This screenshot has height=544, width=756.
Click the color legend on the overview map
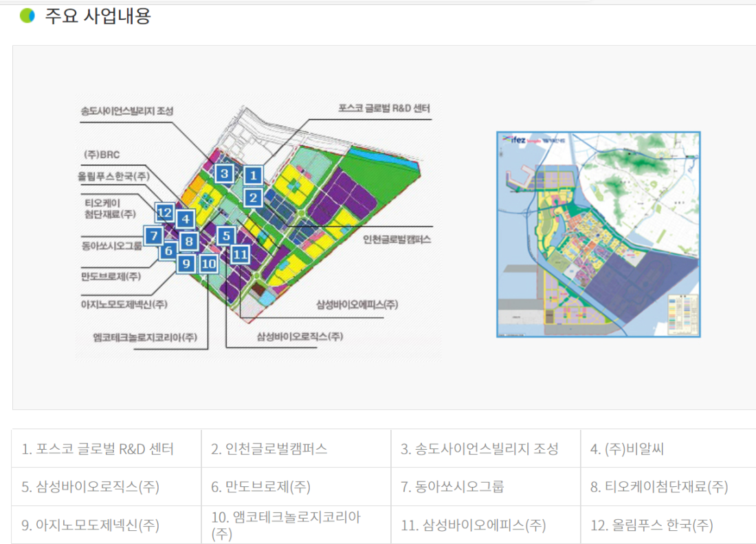(x=682, y=314)
